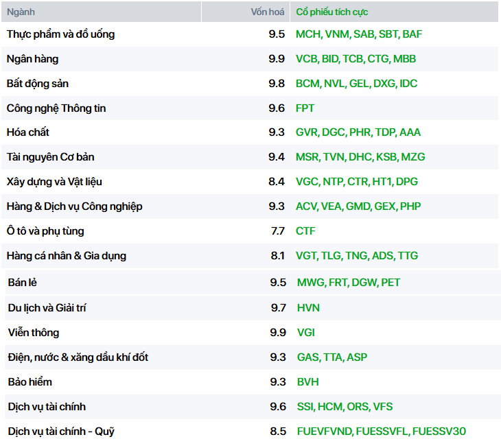Select the 'Bán lẻ' sector name

click(23, 283)
